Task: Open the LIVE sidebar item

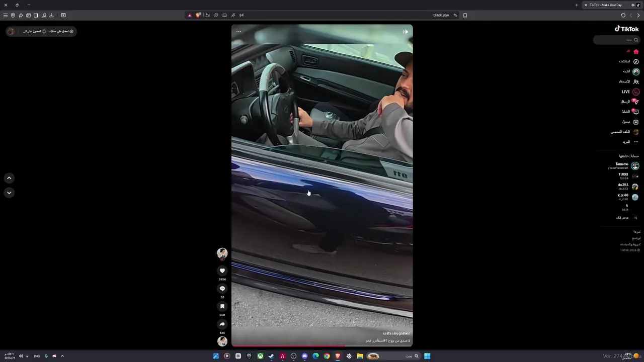Action: [630, 92]
